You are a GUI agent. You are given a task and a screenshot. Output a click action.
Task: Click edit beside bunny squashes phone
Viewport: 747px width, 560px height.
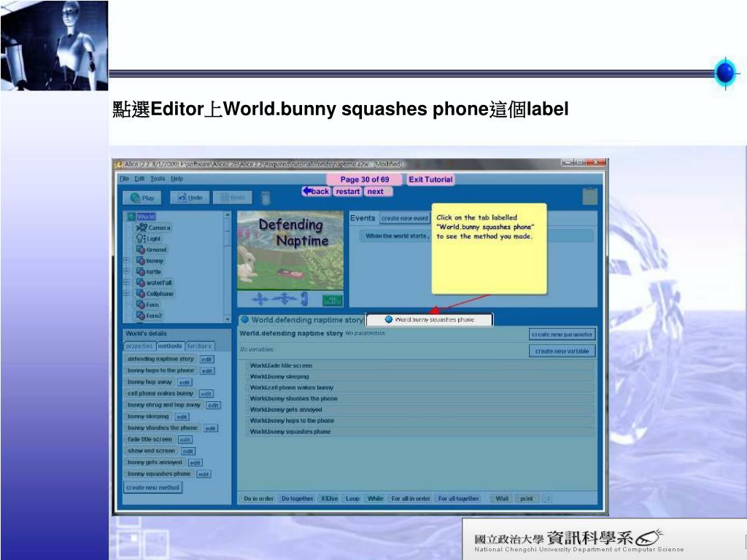click(x=204, y=474)
